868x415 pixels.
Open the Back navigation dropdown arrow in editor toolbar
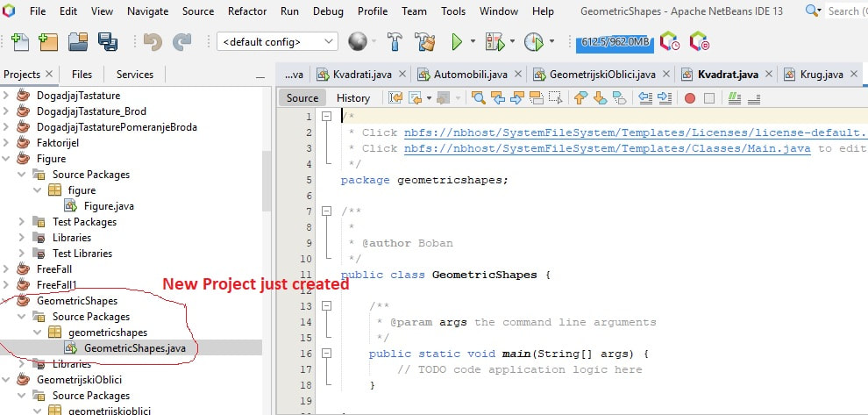tap(429, 98)
